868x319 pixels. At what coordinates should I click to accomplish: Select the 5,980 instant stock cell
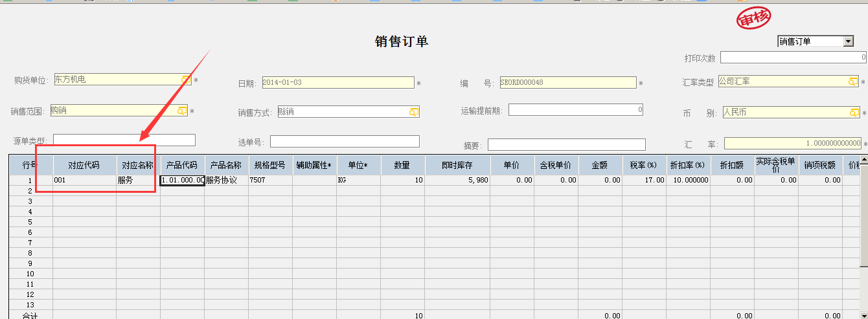457,181
